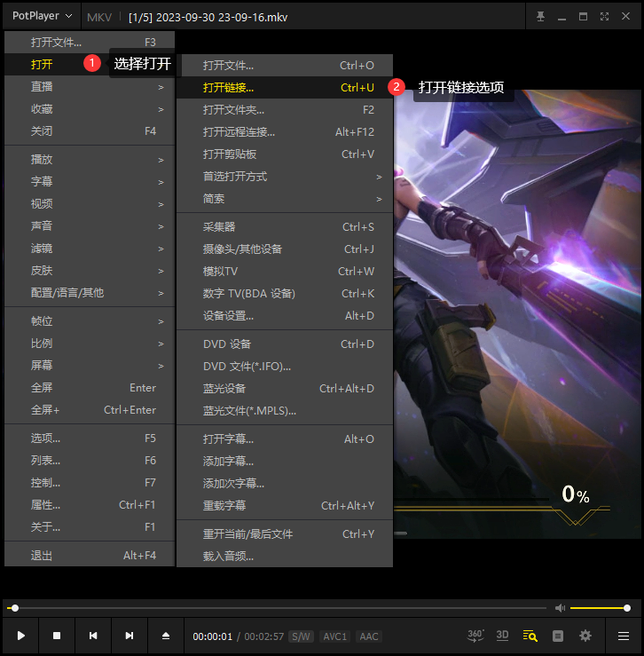Expand the 字幕 submenu
Image resolution: width=644 pixels, height=656 pixels.
tap(89, 182)
